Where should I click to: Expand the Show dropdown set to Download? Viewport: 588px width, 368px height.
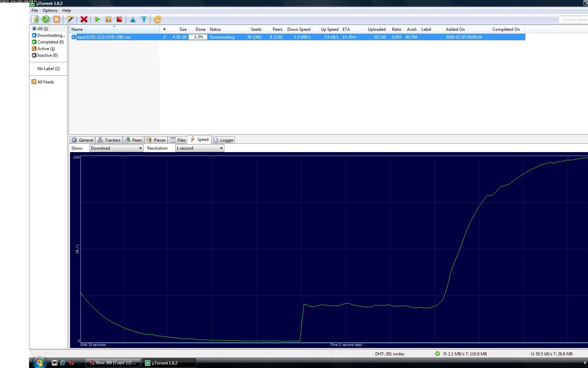click(x=116, y=148)
